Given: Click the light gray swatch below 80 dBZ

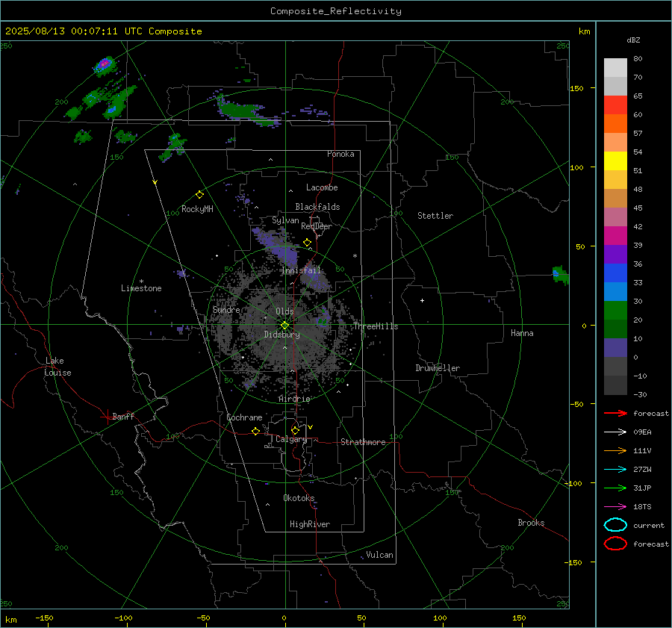Looking at the screenshot, I should pyautogui.click(x=615, y=67).
